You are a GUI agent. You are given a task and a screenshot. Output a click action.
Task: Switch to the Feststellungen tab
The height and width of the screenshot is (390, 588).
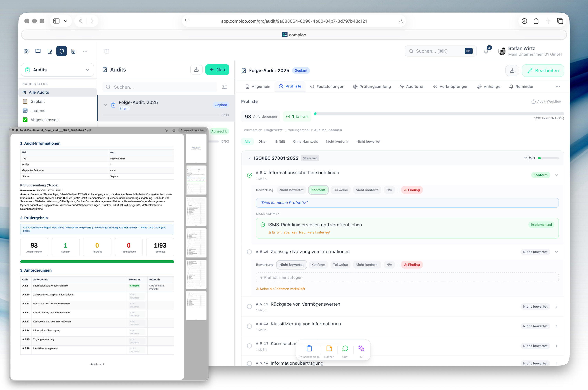tap(327, 87)
